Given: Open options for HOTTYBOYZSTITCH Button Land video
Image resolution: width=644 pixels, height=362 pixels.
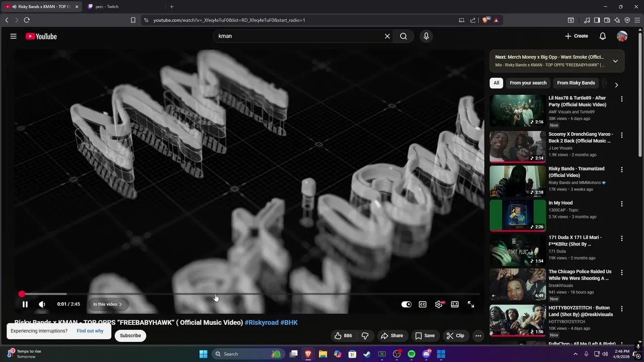Looking at the screenshot, I should tap(622, 309).
